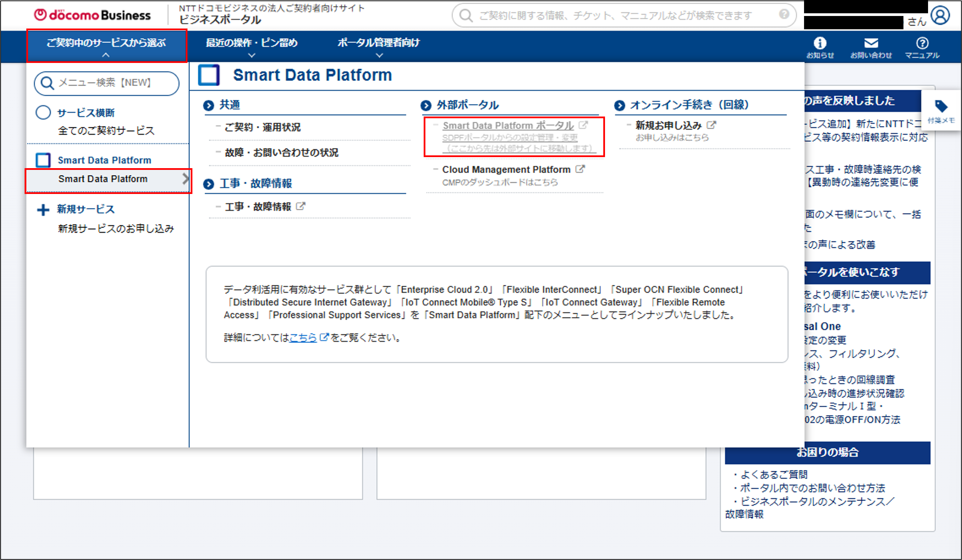Click the メニュー検索 input field

click(x=107, y=83)
